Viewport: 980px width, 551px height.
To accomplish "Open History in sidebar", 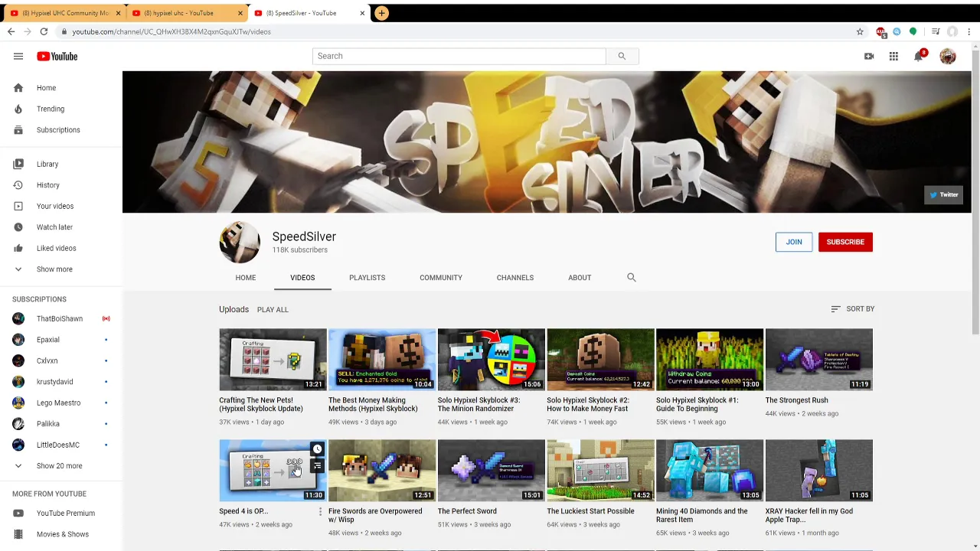I will (x=61, y=185).
